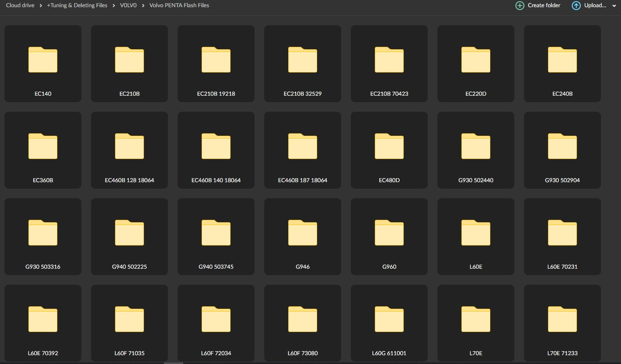621x364 pixels.
Task: Select the EC240B folder icon
Action: pos(562,60)
